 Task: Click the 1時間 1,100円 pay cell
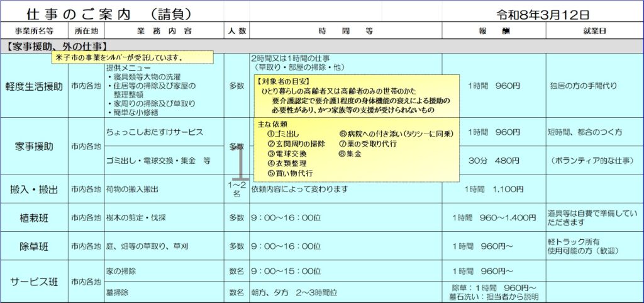[494, 189]
